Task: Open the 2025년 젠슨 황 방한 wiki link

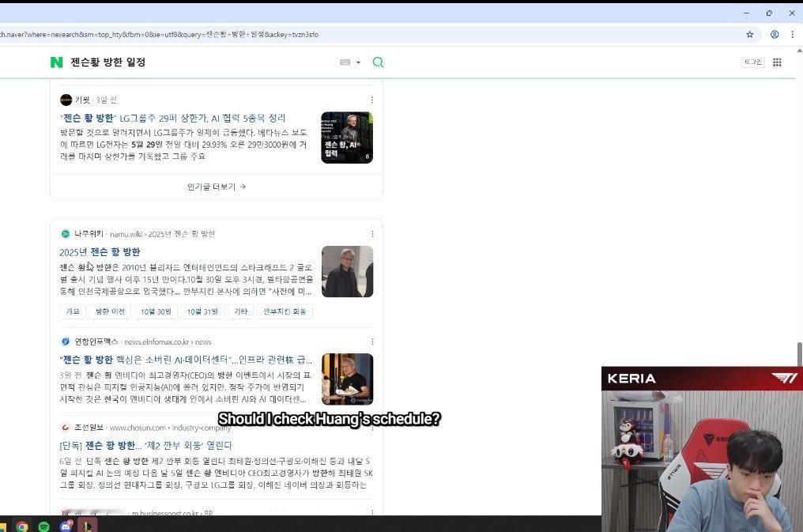Action: tap(100, 252)
